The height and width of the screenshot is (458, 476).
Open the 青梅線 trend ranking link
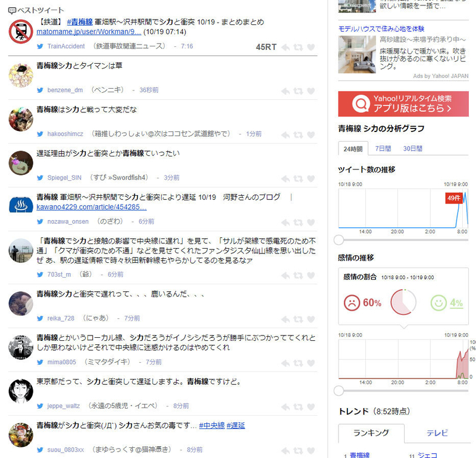360,455
